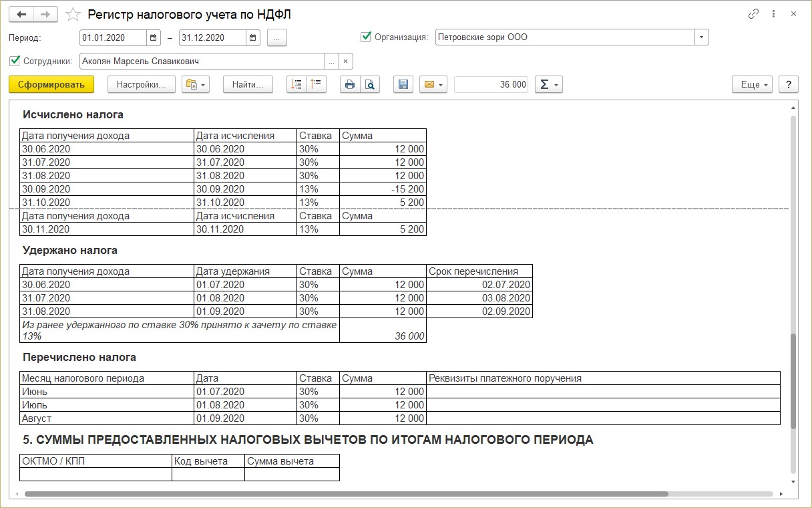This screenshot has height=508, width=812.
Task: Click the start date field 01.01.2020
Action: tap(113, 38)
